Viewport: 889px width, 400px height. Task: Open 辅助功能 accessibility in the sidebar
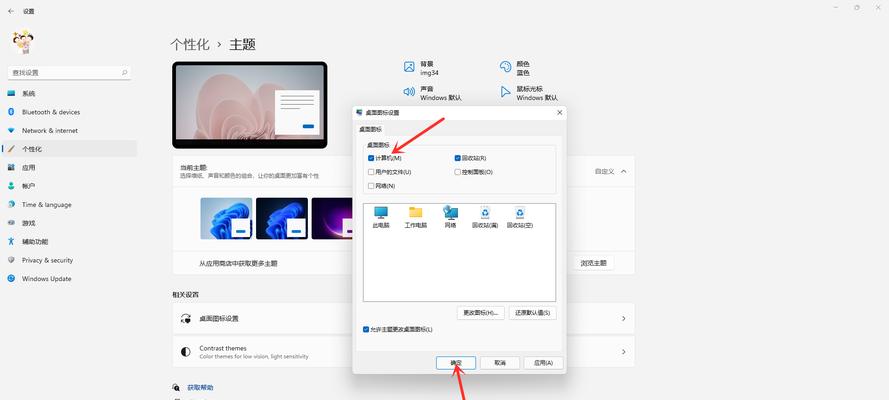[x=69, y=241]
